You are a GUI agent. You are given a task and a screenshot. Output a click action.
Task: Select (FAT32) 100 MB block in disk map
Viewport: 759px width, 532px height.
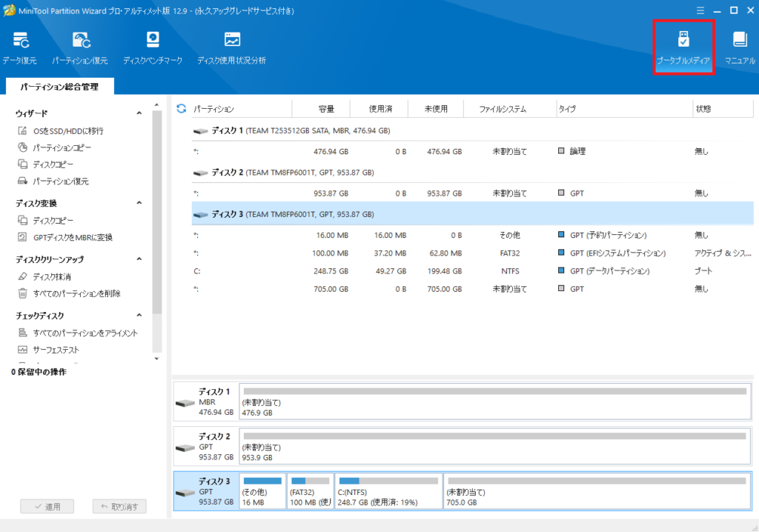tap(311, 491)
